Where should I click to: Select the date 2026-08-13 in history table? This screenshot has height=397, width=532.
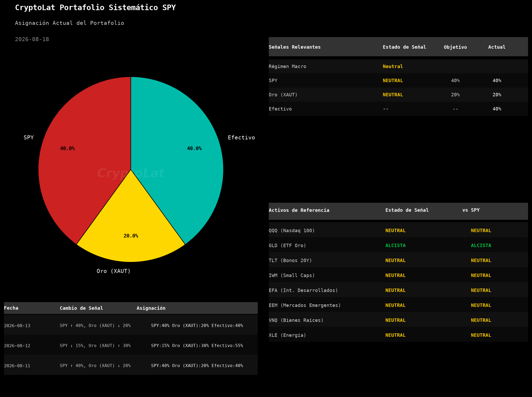click(x=17, y=326)
